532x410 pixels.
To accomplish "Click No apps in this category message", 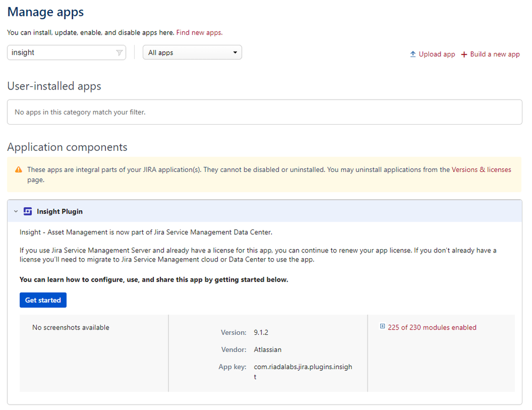I will click(80, 112).
